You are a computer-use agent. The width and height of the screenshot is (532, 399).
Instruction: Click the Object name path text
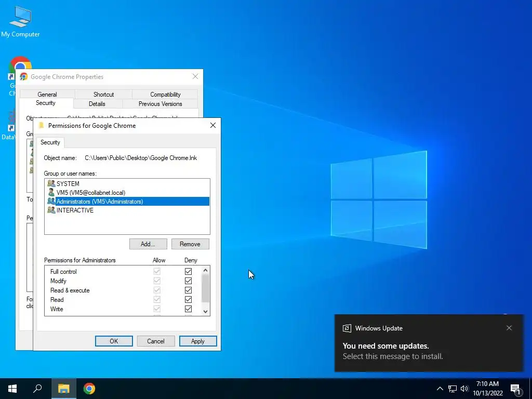(x=141, y=158)
